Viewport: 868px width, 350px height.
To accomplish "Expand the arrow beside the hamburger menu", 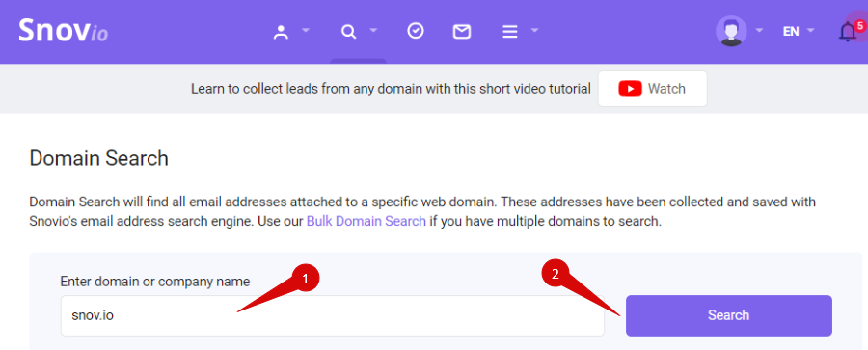I will click(x=534, y=31).
